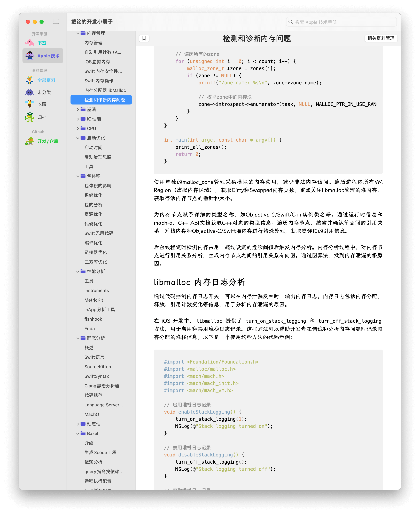Viewport: 420px width, 515px height.
Task: Open 归档 with green dragon icon
Action: click(30, 117)
